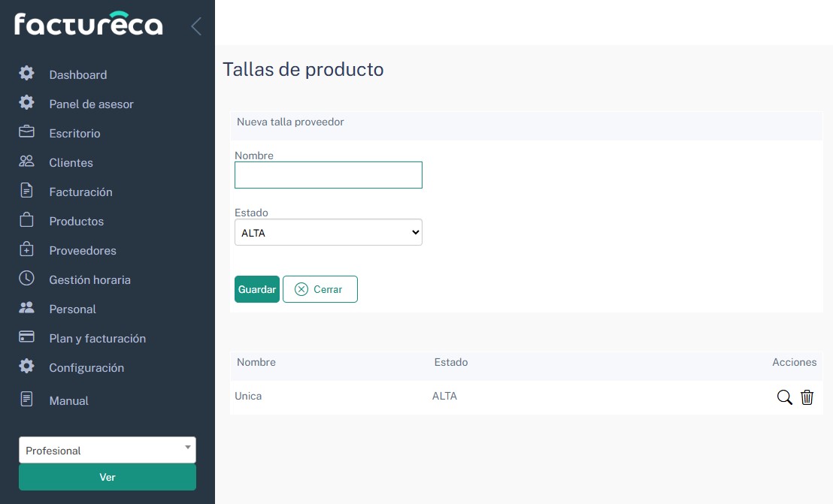This screenshot has height=504, width=833.
Task: Delete the Unica size with trash icon
Action: coord(807,397)
